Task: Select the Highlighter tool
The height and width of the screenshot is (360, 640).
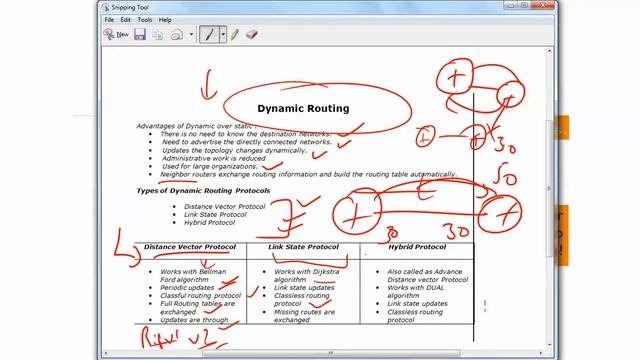Action: click(x=235, y=35)
